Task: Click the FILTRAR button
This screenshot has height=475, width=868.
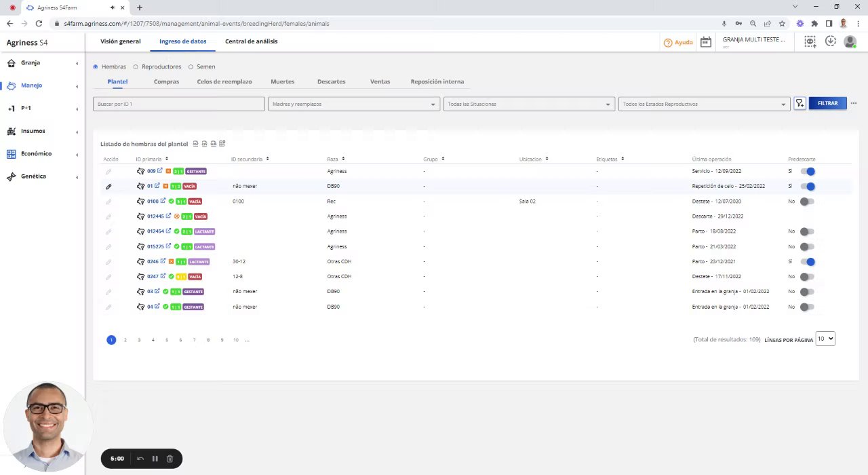Action: click(827, 103)
